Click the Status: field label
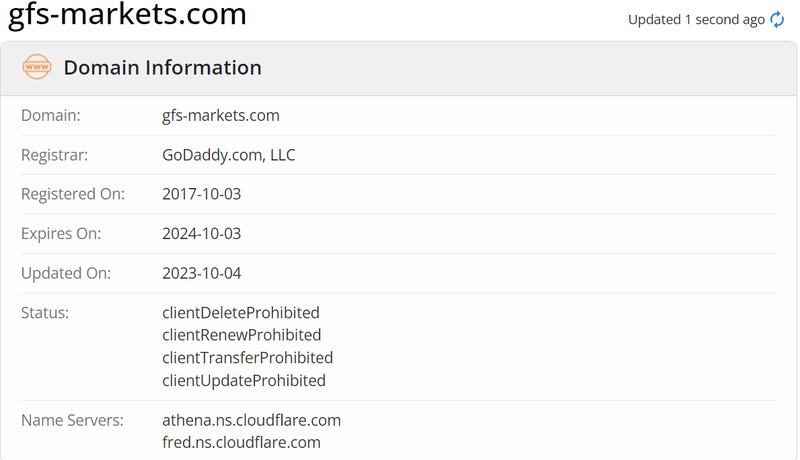This screenshot has width=800, height=460. pos(45,313)
